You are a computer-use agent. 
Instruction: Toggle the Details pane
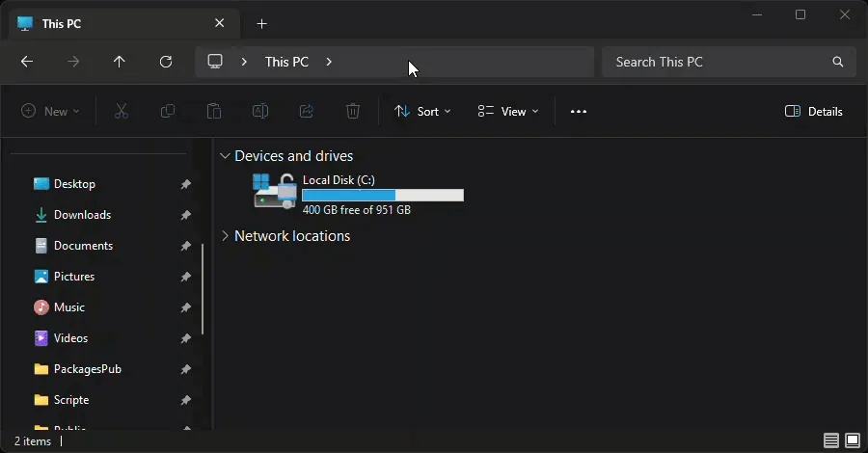814,111
